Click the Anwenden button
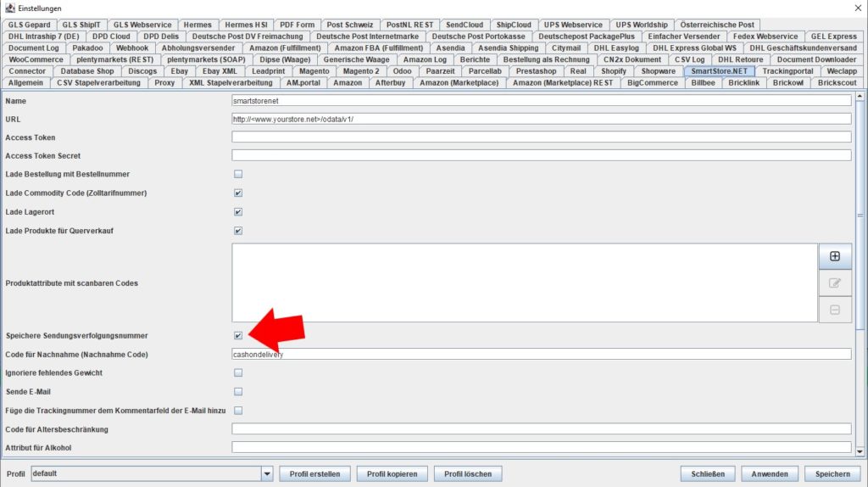 click(770, 473)
